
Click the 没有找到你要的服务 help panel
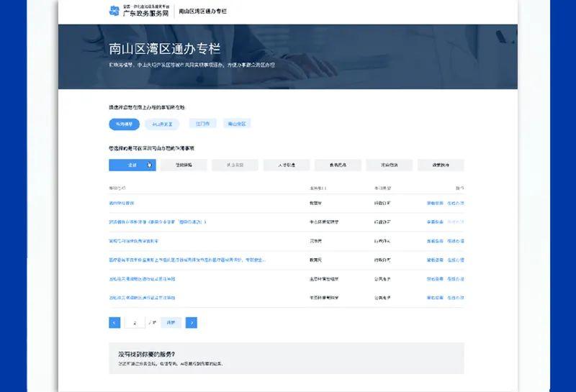(286, 358)
